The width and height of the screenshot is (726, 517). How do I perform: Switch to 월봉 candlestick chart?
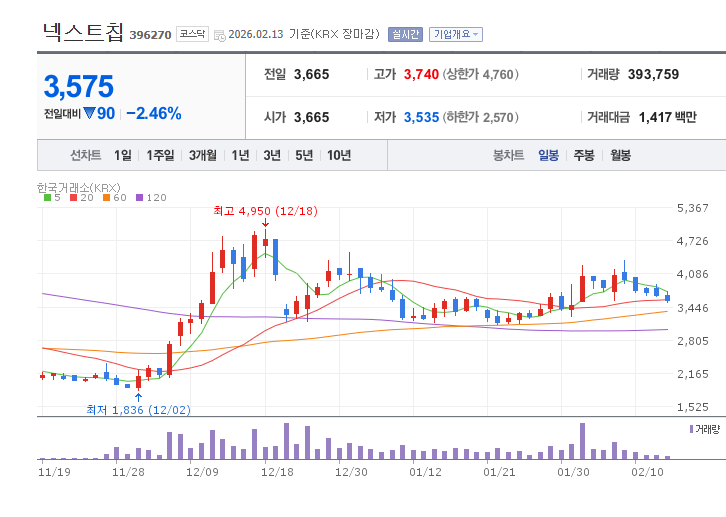pyautogui.click(x=620, y=155)
